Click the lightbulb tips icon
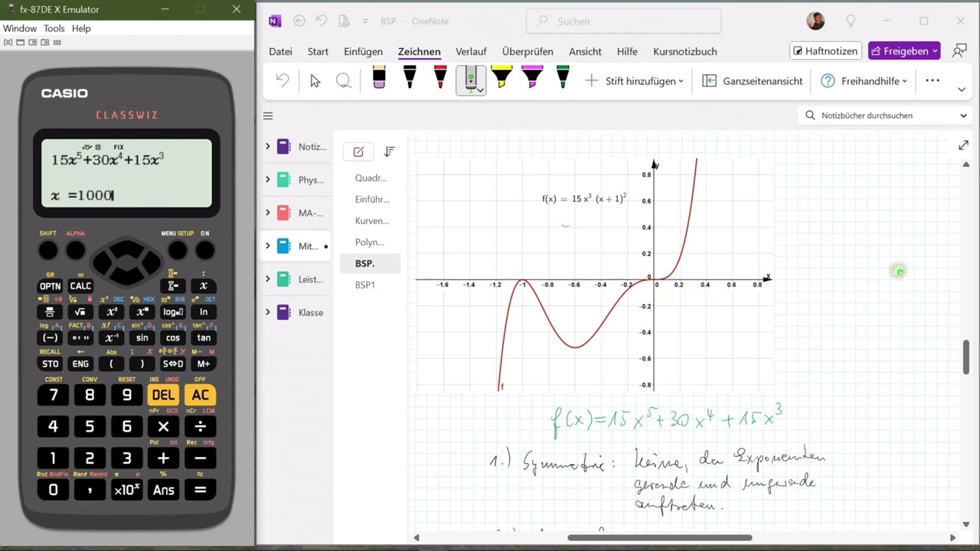The image size is (980, 551). click(x=851, y=21)
